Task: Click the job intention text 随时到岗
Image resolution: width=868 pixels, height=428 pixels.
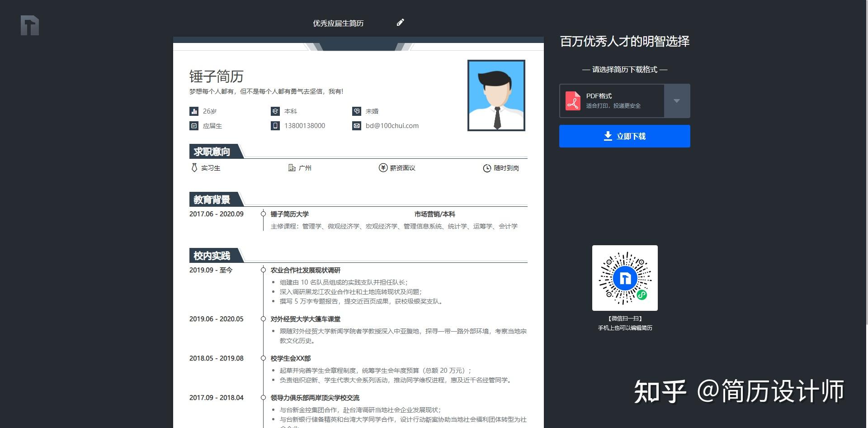Action: (506, 168)
